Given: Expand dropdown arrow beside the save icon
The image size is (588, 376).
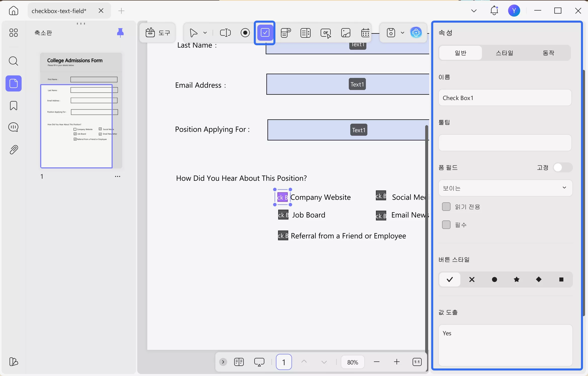Looking at the screenshot, I should coord(402,33).
